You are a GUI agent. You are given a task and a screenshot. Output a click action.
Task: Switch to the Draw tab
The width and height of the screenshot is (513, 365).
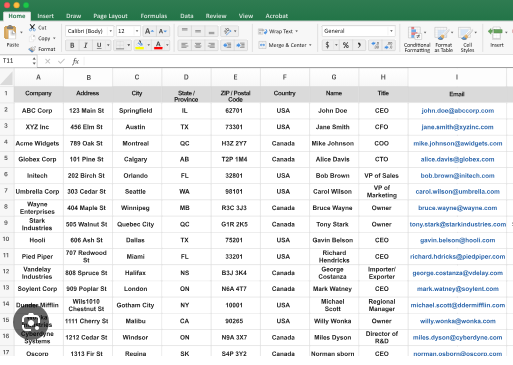73,16
